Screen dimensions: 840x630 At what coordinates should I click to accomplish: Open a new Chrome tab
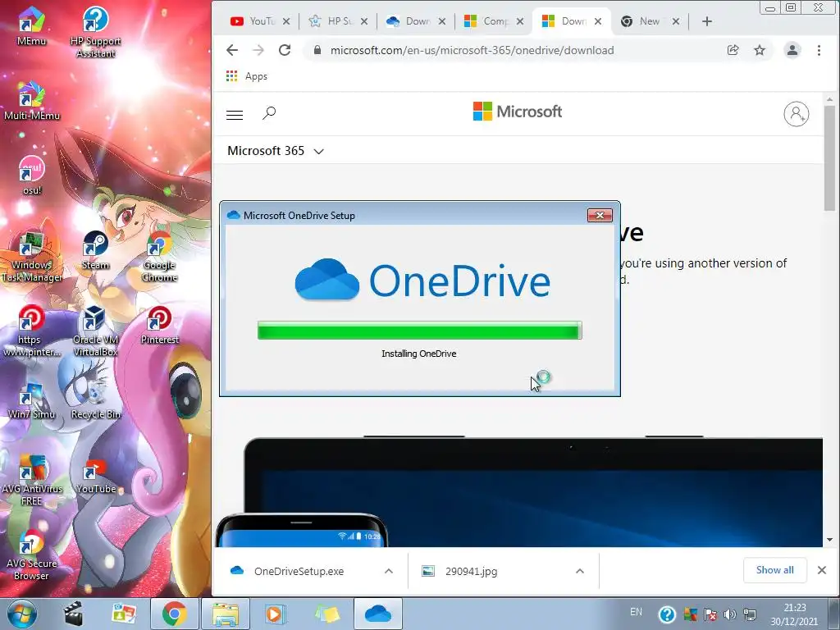(707, 21)
